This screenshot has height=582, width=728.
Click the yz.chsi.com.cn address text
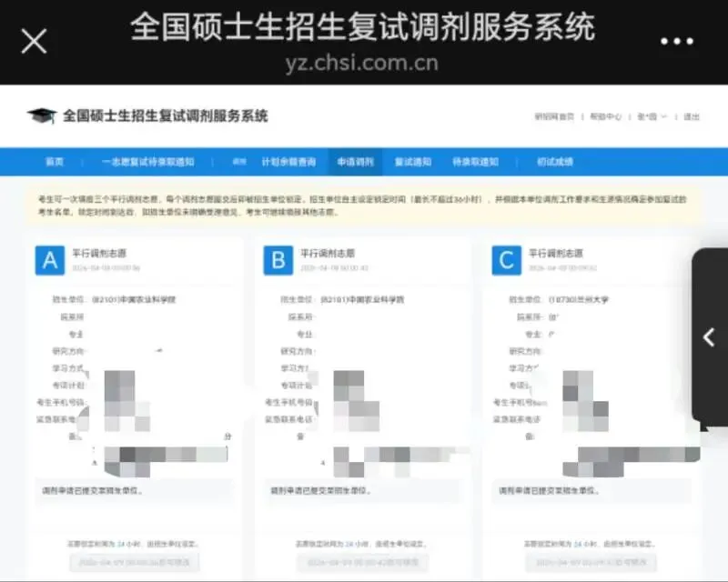click(361, 63)
